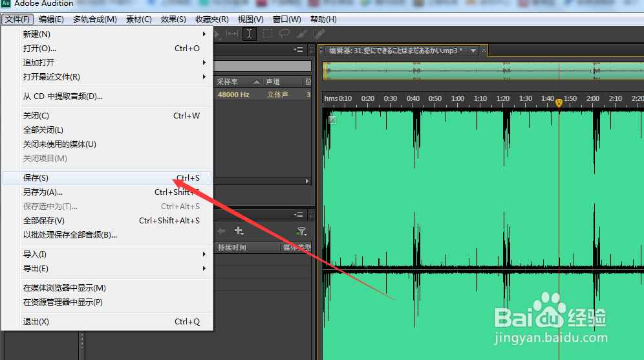Open the 收藏夹(R) menu
Image resolution: width=644 pixels, height=360 pixels.
tap(212, 19)
